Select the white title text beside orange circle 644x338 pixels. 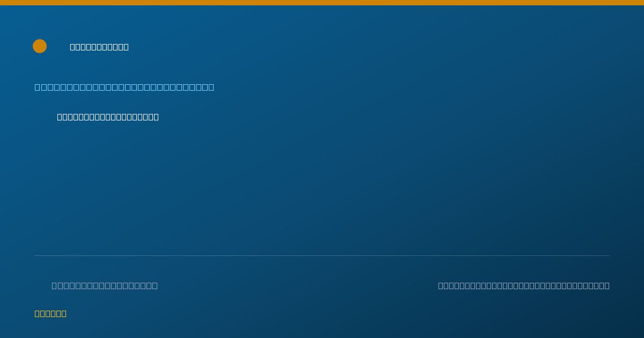[99, 47]
